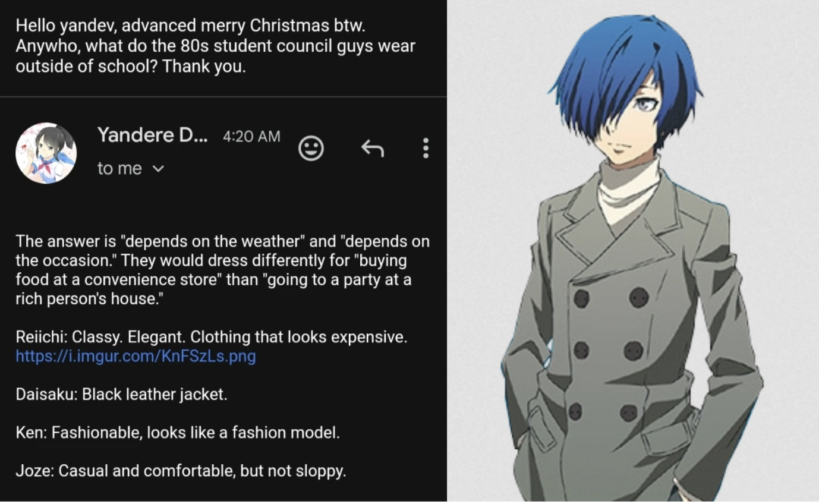Open the three-dot more options menu
Image resolution: width=819 pixels, height=504 pixels.
426,149
